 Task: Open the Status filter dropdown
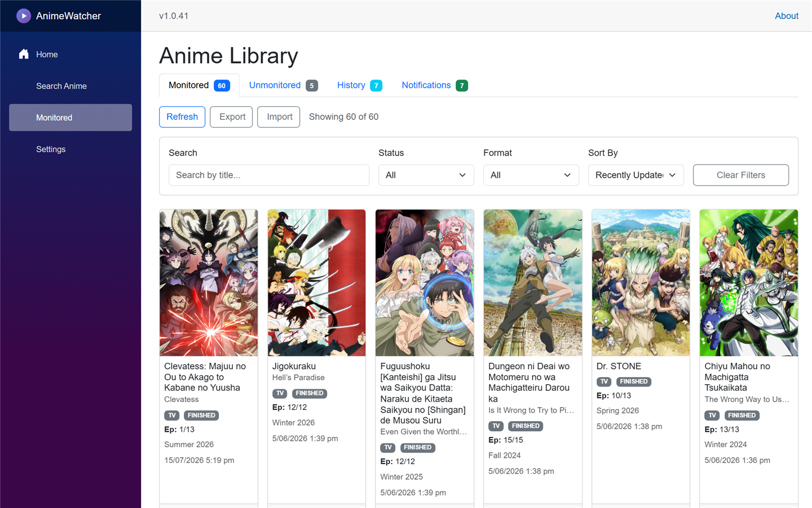426,175
